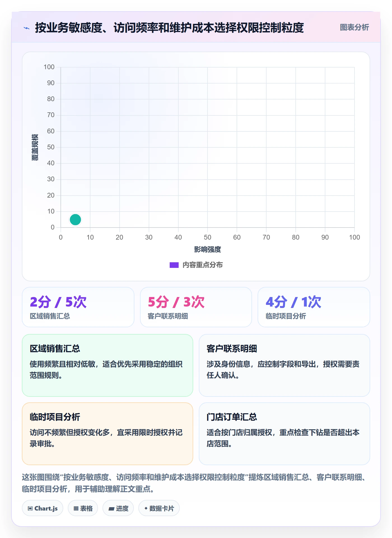Image resolution: width=392 pixels, height=538 pixels.
Task: Click the bar icon in the 进度 chip
Action: tap(111, 509)
